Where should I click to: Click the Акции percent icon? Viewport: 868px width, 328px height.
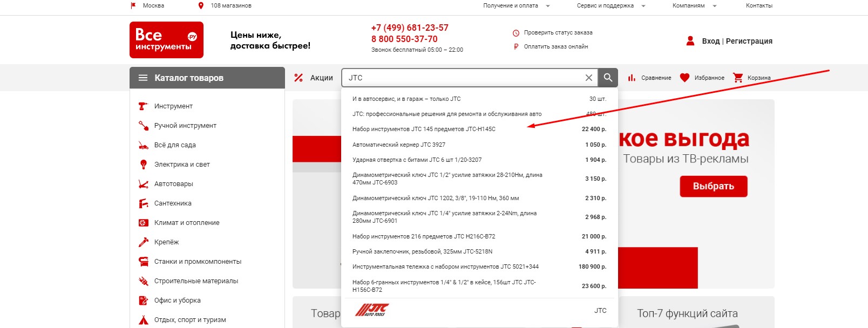point(299,78)
